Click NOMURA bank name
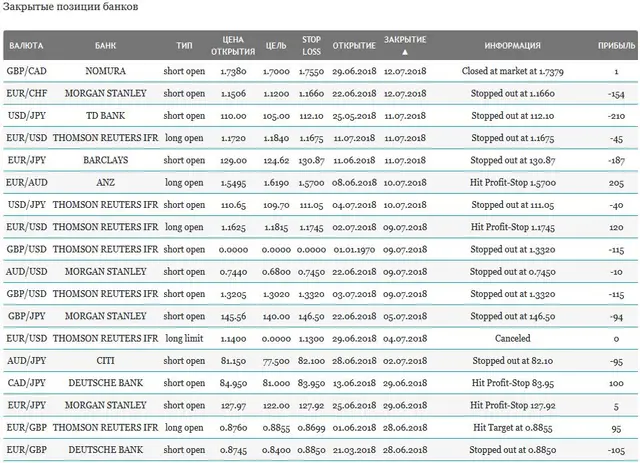Image resolution: width=640 pixels, height=463 pixels. (x=105, y=71)
